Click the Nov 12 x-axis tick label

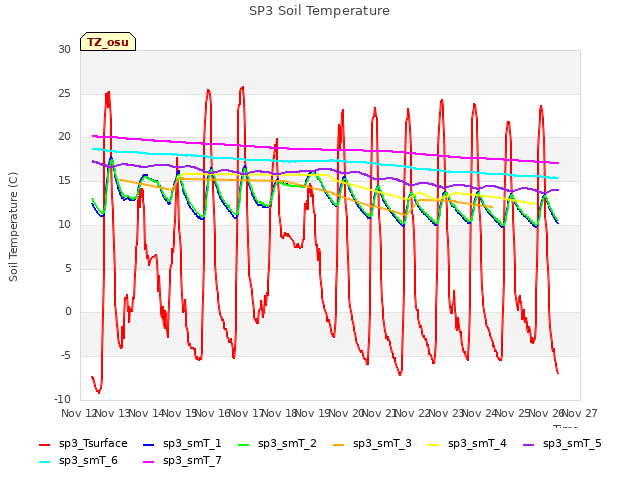click(x=78, y=413)
